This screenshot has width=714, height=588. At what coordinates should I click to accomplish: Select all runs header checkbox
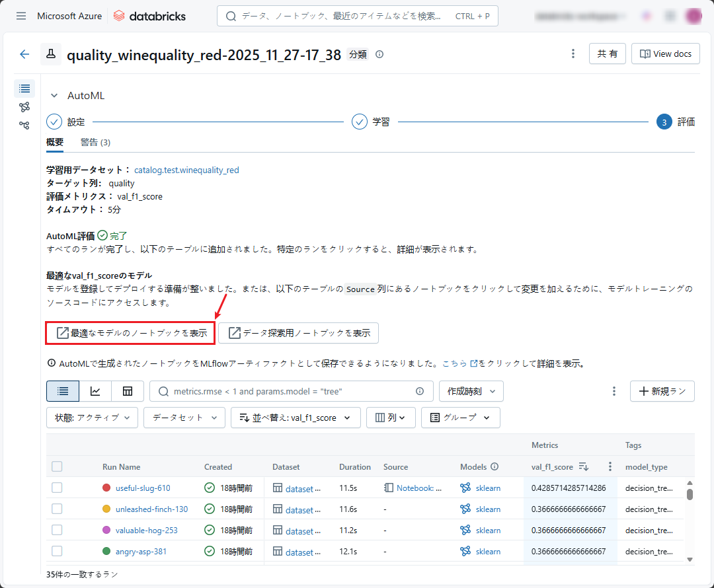pyautogui.click(x=57, y=466)
